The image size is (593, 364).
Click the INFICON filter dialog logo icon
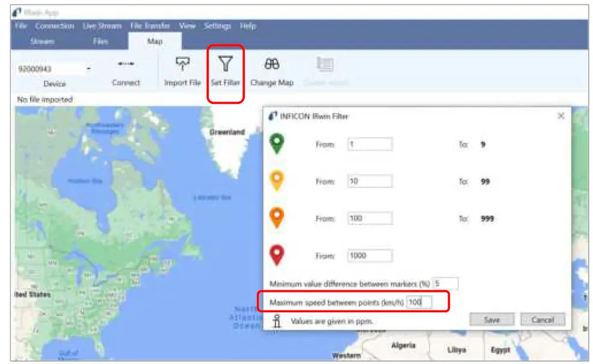[x=272, y=116]
